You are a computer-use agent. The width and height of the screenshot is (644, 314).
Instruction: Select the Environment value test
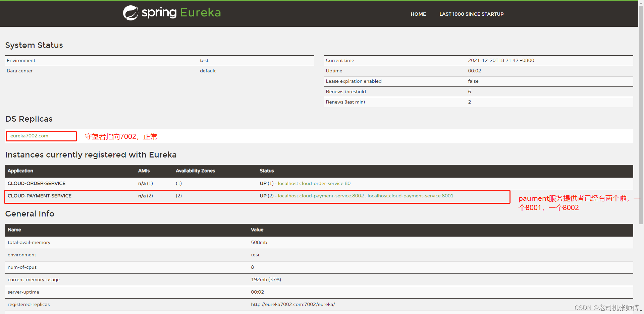tap(204, 60)
